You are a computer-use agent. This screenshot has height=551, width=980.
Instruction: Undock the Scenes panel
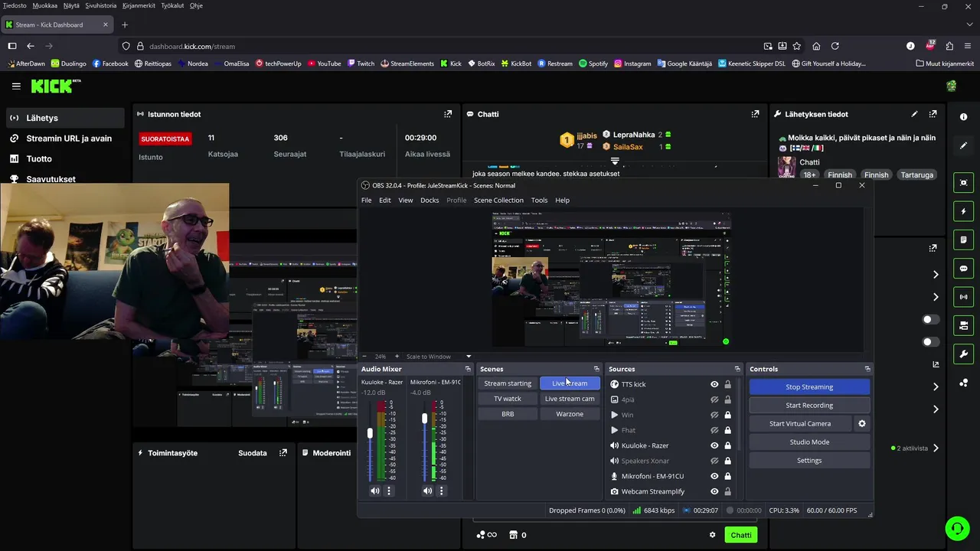[596, 369]
